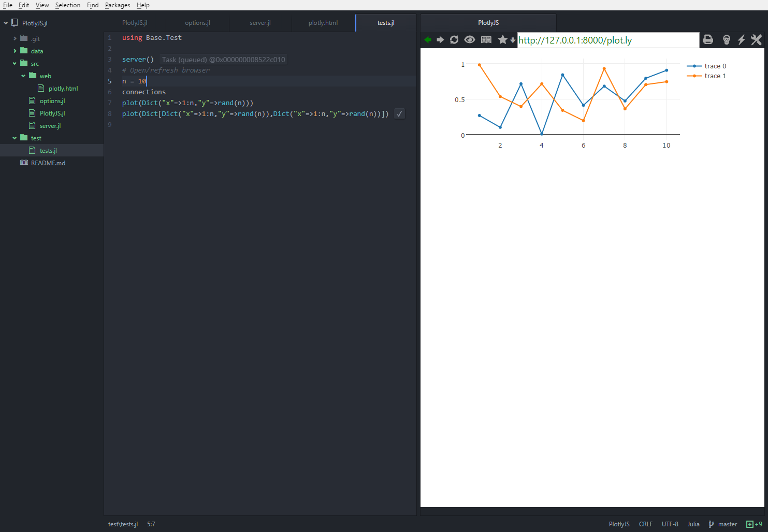Open the Selection menu
The height and width of the screenshot is (532, 768).
point(68,5)
